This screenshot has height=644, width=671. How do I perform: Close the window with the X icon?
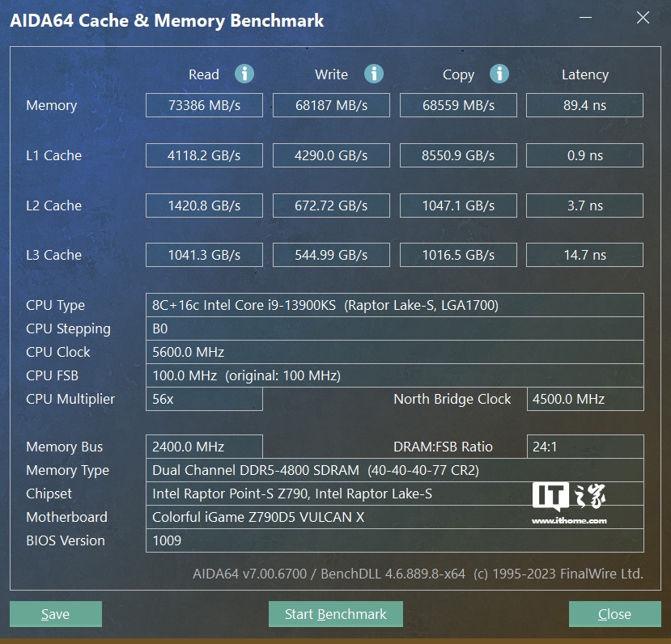click(643, 18)
